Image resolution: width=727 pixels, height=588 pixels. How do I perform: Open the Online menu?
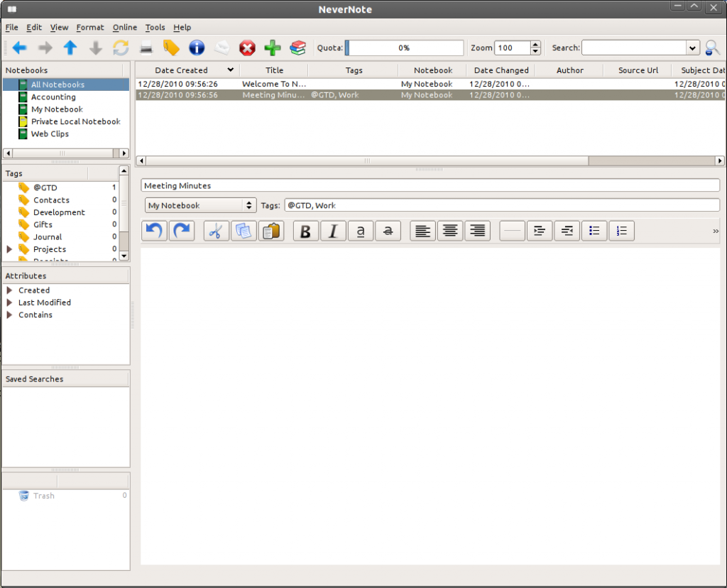point(125,27)
